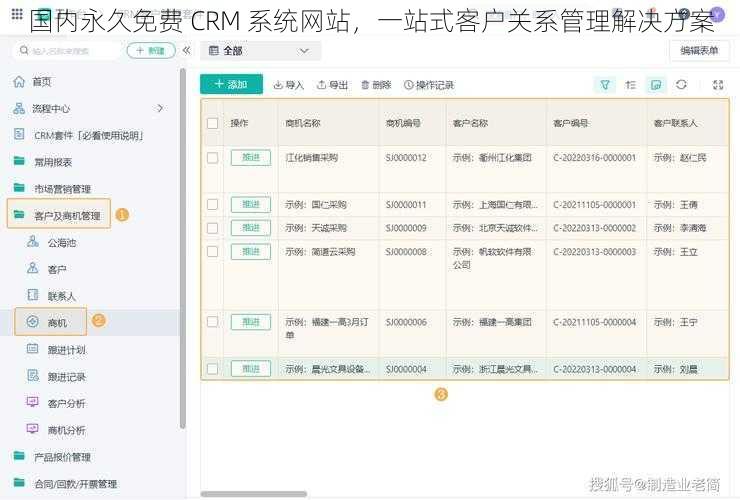740x500 pixels.
Task: Toggle the comment note icon in toolbar
Action: pyautogui.click(x=656, y=85)
